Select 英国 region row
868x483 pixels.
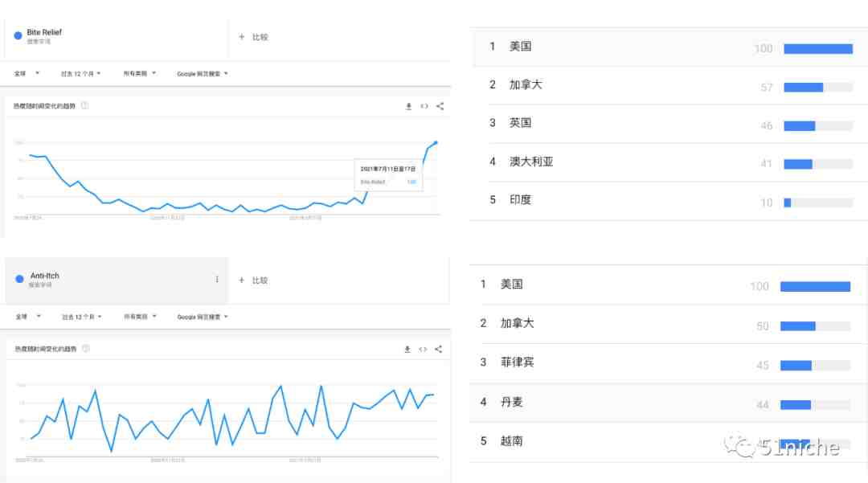tap(669, 124)
